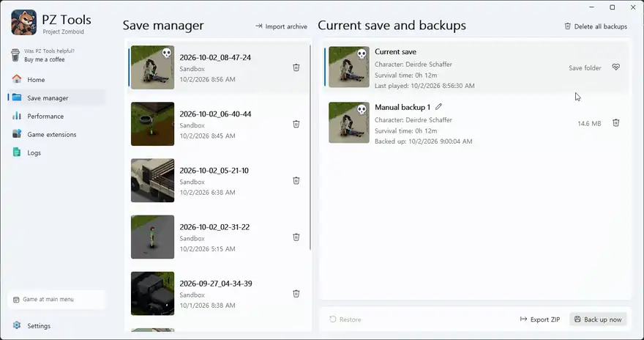Select the truck thumbnail of save 2026-10-02_05-21-10
Viewport: 644px width, 340px height.
(152, 180)
